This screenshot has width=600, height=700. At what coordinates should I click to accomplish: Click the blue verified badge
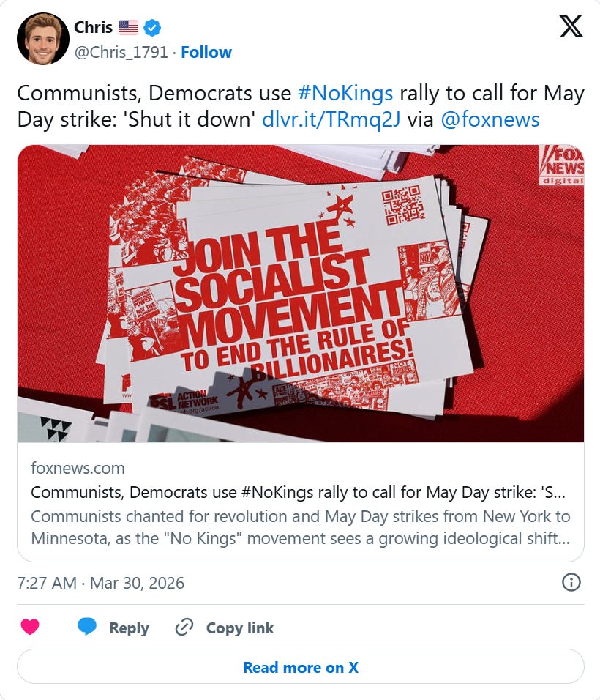tap(152, 28)
